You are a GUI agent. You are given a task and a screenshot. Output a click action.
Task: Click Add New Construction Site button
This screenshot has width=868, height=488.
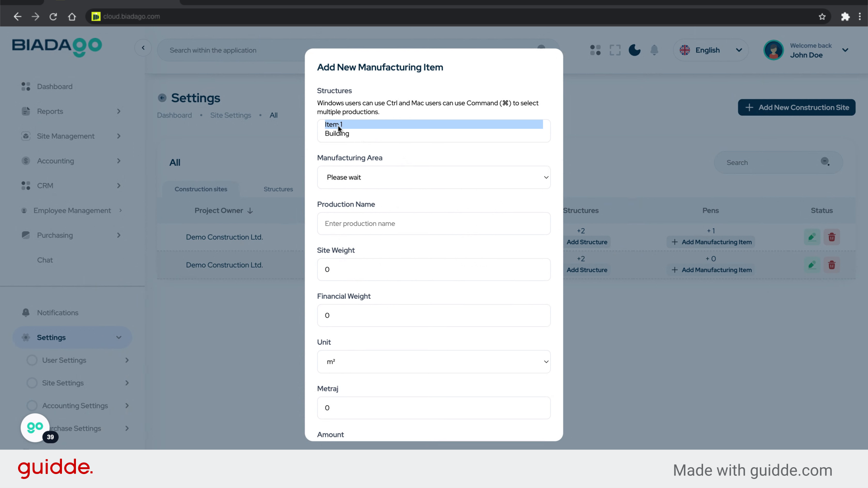(x=797, y=108)
